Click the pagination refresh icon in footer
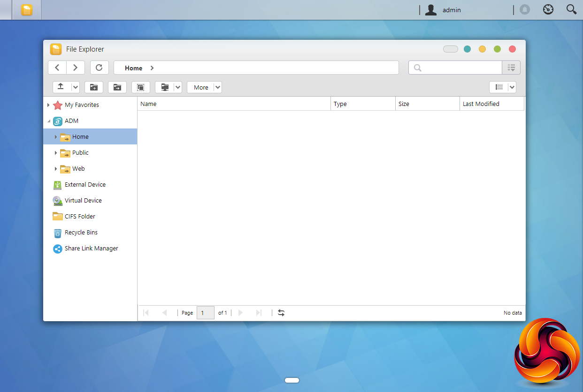The width and height of the screenshot is (583, 392). click(281, 313)
